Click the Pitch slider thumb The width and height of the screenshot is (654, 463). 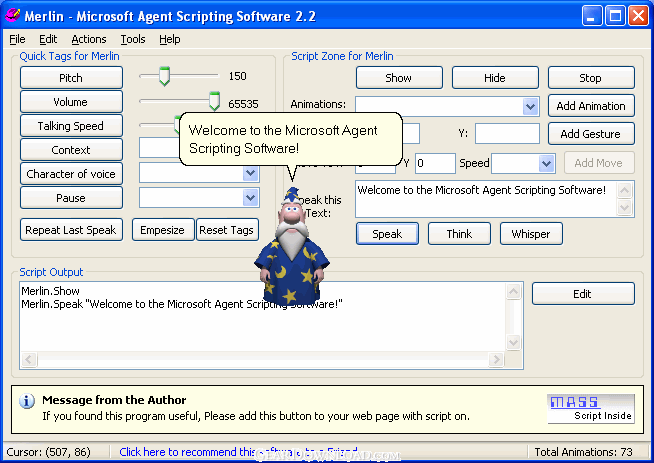[164, 76]
